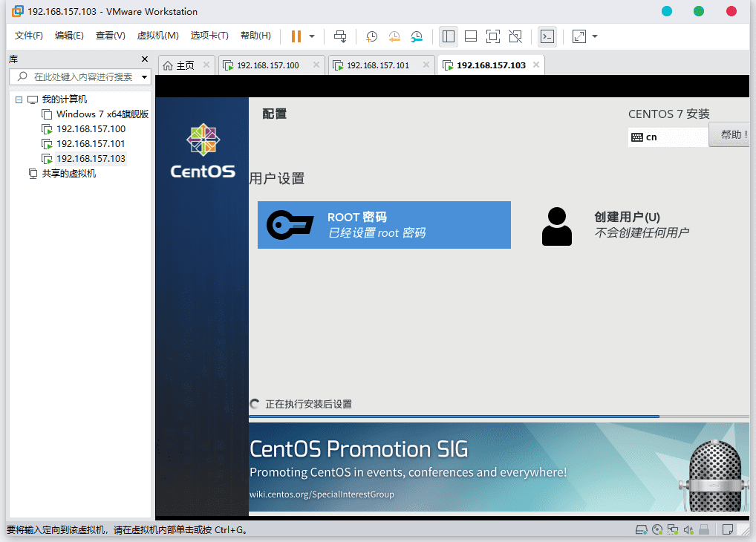Send Ctrl+Alt+Del to virtual machine
The height and width of the screenshot is (542, 756).
click(340, 36)
